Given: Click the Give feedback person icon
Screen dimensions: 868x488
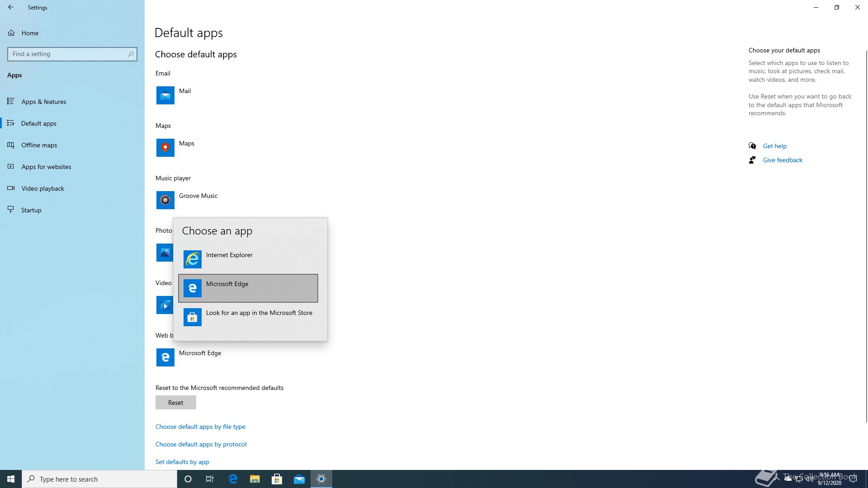Looking at the screenshot, I should [752, 160].
